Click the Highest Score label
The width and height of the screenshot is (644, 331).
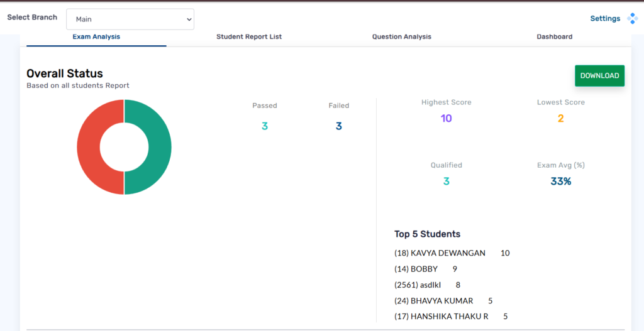(446, 102)
